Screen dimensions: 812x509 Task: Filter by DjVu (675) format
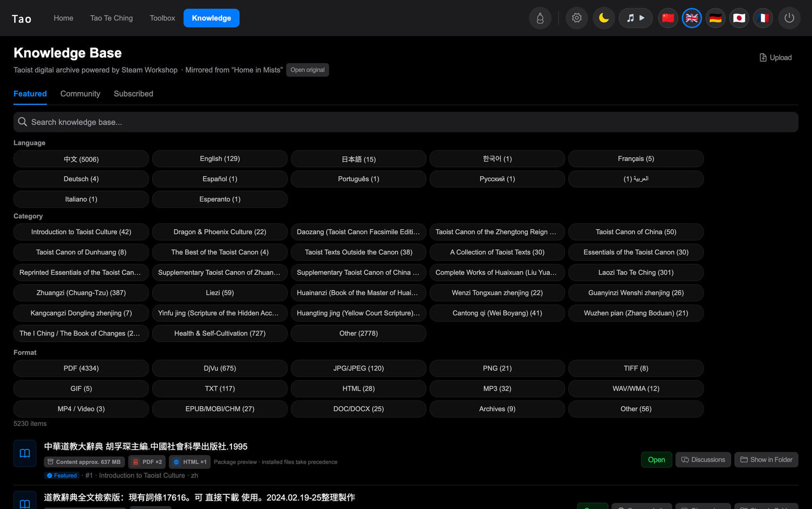[x=220, y=368]
